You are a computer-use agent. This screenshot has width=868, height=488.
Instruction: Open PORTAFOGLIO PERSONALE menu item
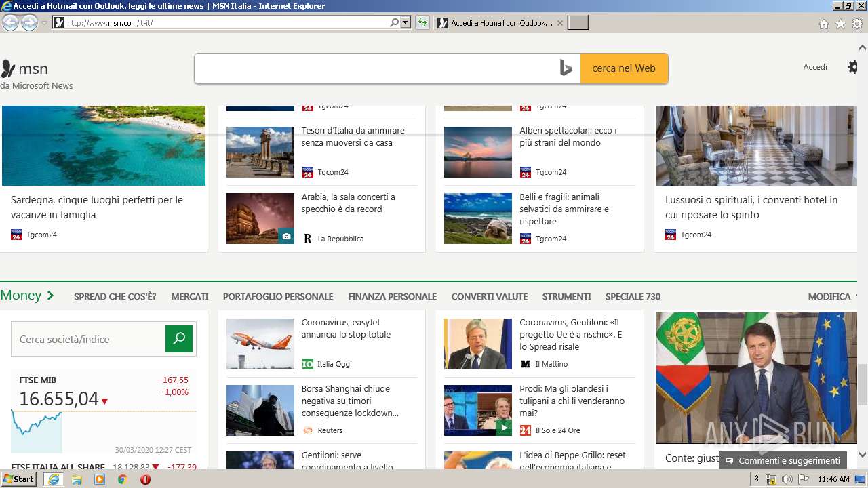pyautogui.click(x=278, y=296)
